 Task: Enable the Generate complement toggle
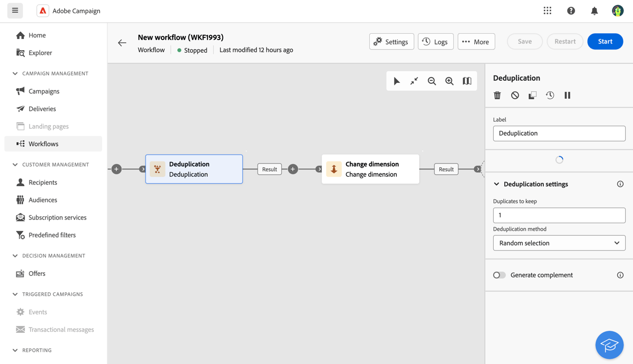(x=499, y=275)
